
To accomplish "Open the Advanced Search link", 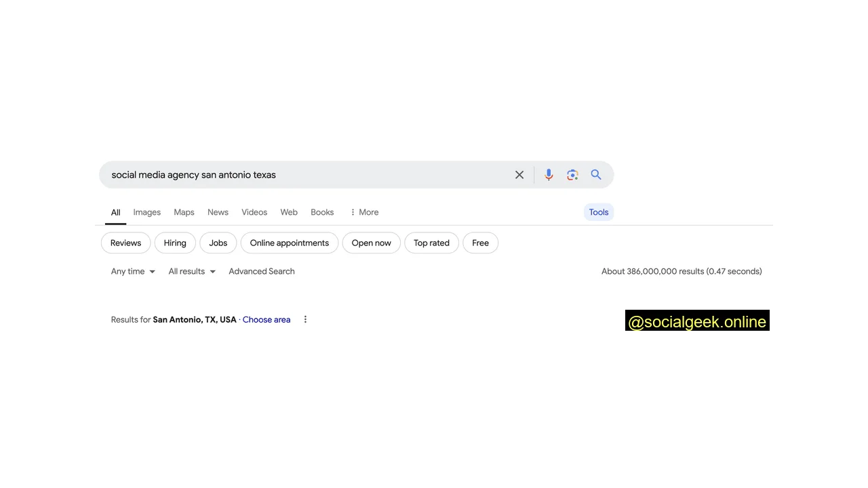I will (261, 271).
